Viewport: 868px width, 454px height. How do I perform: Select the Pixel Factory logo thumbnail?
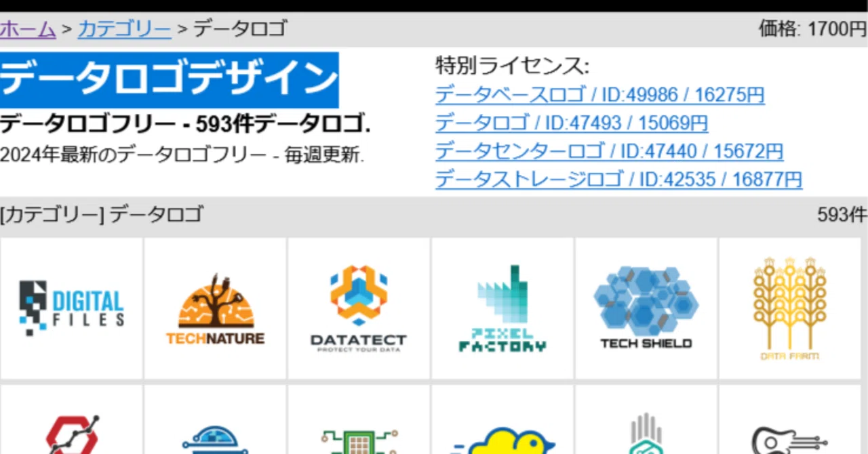(x=502, y=308)
